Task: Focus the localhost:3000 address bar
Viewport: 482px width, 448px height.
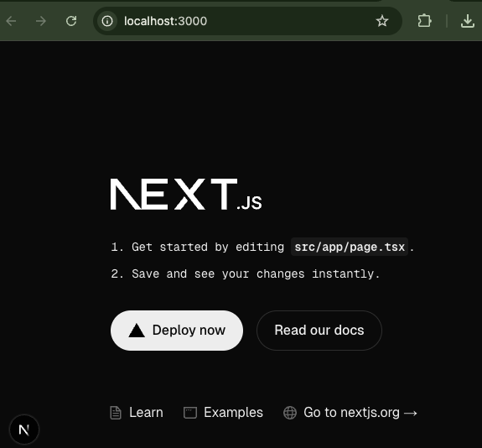Action: tap(243, 21)
